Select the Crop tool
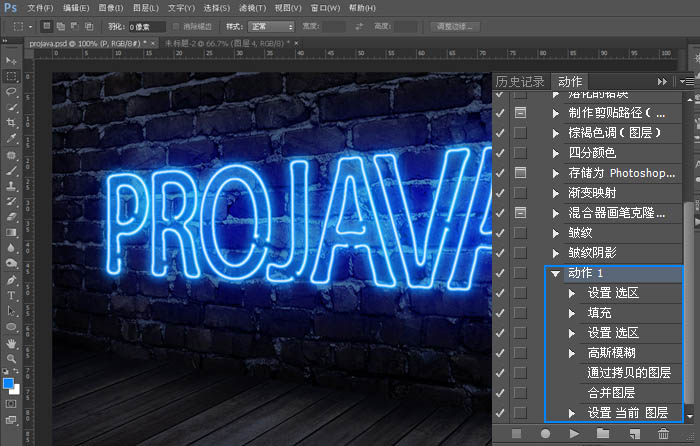The height and width of the screenshot is (446, 700). coord(12,123)
